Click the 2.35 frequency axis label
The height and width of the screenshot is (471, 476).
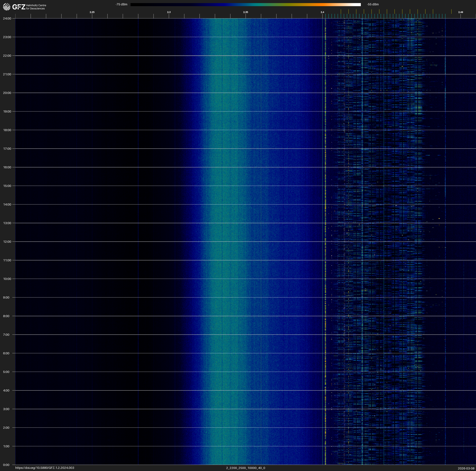(x=246, y=12)
